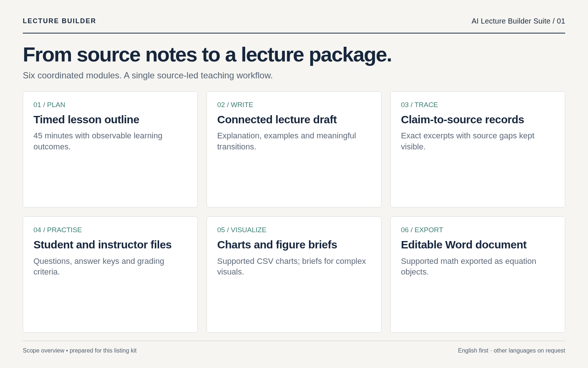Open the 'Charts and figure briefs' card title
The width and height of the screenshot is (588, 368).
click(277, 245)
